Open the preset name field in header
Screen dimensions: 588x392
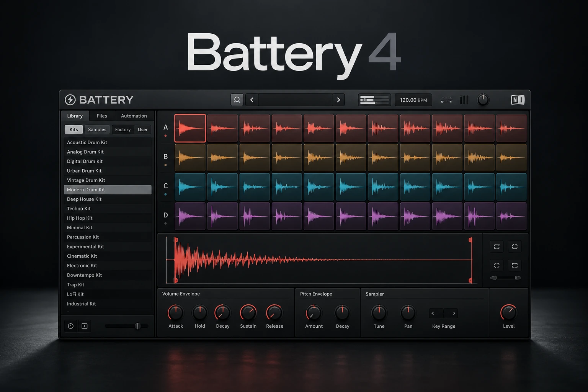click(295, 100)
